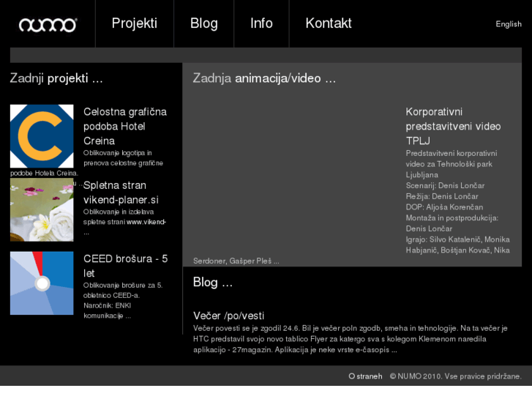532x399 pixels.
Task: Open 'Korporativni predstavitveni video TPLJ' title
Action: [x=453, y=127]
